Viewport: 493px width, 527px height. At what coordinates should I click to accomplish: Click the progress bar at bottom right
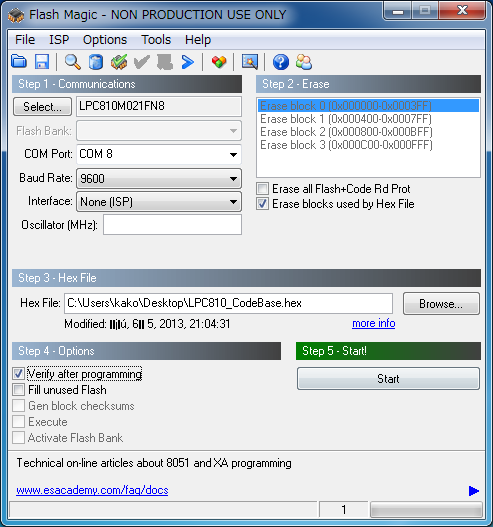426,510
